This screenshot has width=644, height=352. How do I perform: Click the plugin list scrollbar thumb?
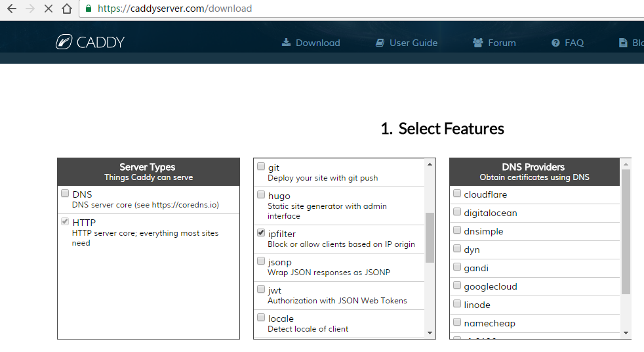tap(430, 237)
